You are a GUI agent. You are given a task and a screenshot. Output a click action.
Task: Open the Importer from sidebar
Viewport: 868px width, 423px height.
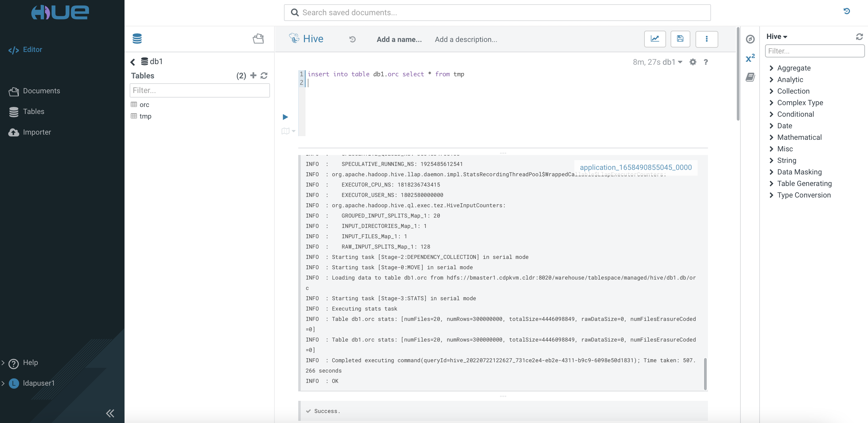pos(37,132)
